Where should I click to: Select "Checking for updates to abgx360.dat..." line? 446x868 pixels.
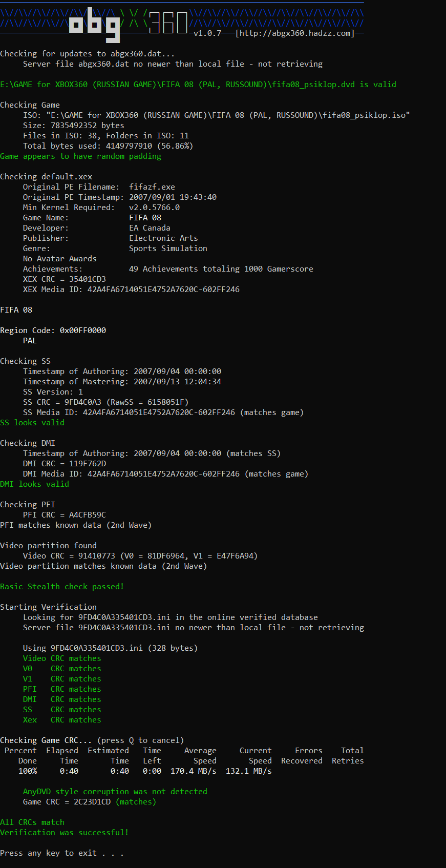[x=88, y=54]
